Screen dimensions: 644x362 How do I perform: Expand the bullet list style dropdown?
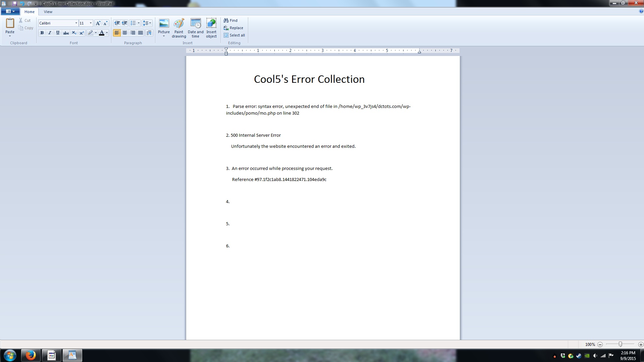click(x=139, y=23)
